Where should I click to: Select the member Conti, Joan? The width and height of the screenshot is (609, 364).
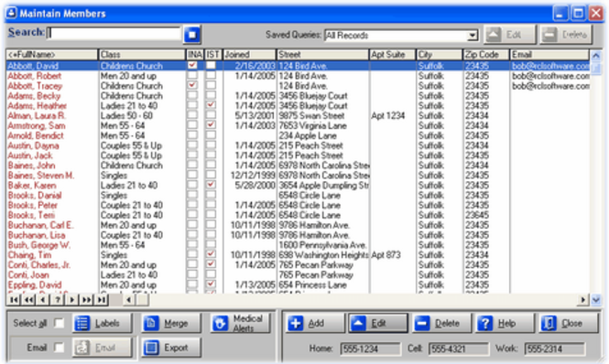pos(28,274)
